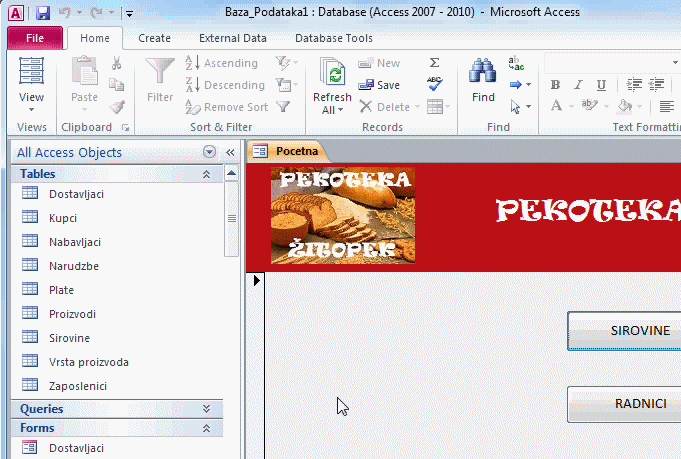Click New record button
Viewport: 681px width, 459px height.
pyautogui.click(x=379, y=63)
